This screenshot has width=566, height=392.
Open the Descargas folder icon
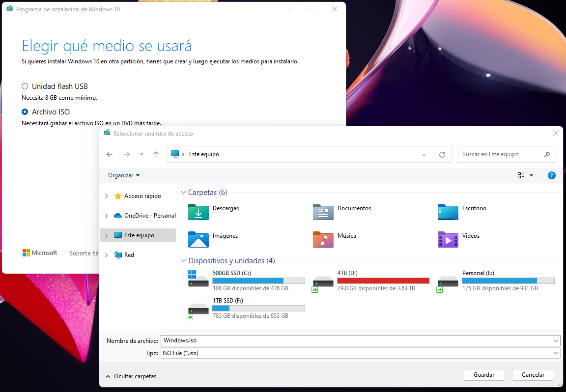pos(198,212)
